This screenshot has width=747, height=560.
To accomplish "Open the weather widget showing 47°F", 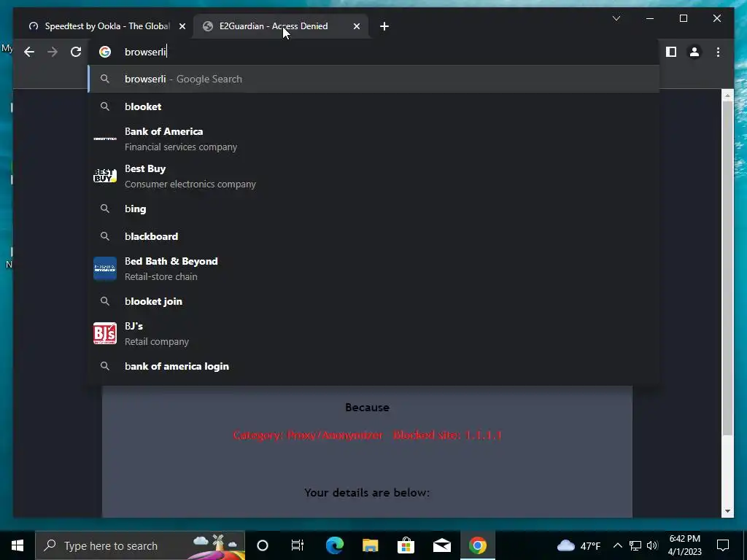I will 578,545.
